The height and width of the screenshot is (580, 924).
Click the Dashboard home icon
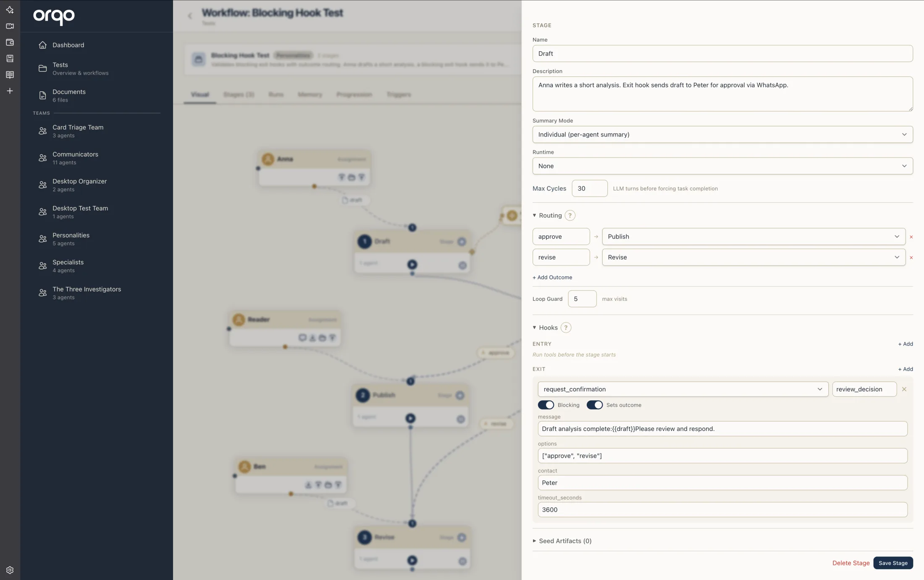[x=42, y=45]
